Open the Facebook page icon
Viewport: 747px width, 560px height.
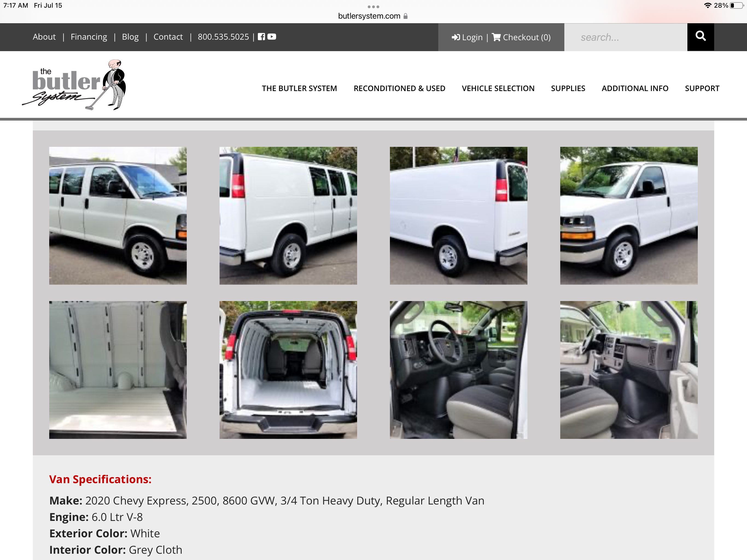point(261,36)
